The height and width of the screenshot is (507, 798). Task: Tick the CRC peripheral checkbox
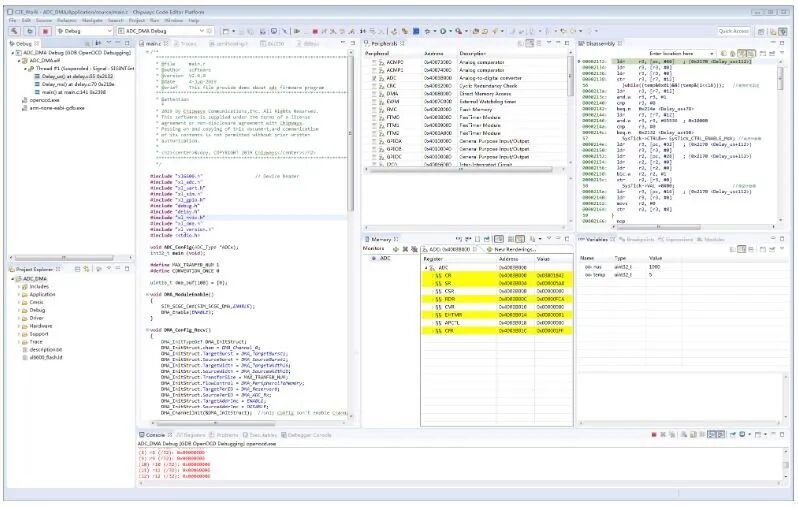click(374, 86)
